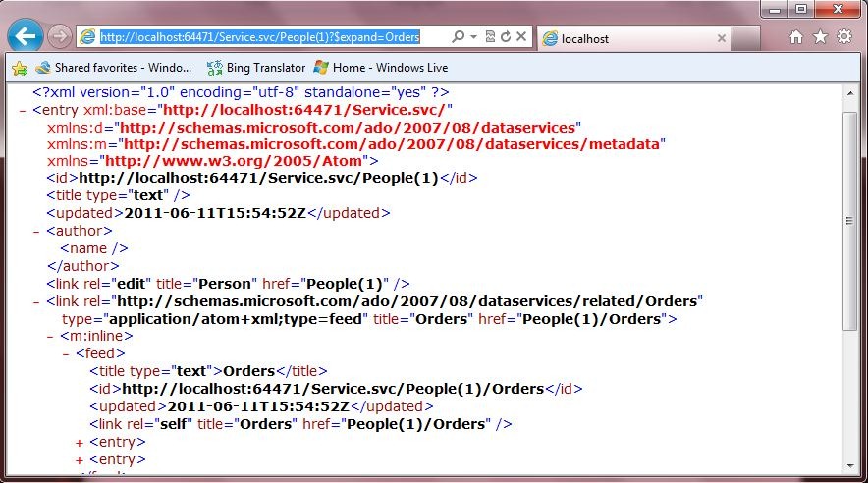Expand the first collapsed entry node
The image size is (868, 483).
(x=79, y=442)
